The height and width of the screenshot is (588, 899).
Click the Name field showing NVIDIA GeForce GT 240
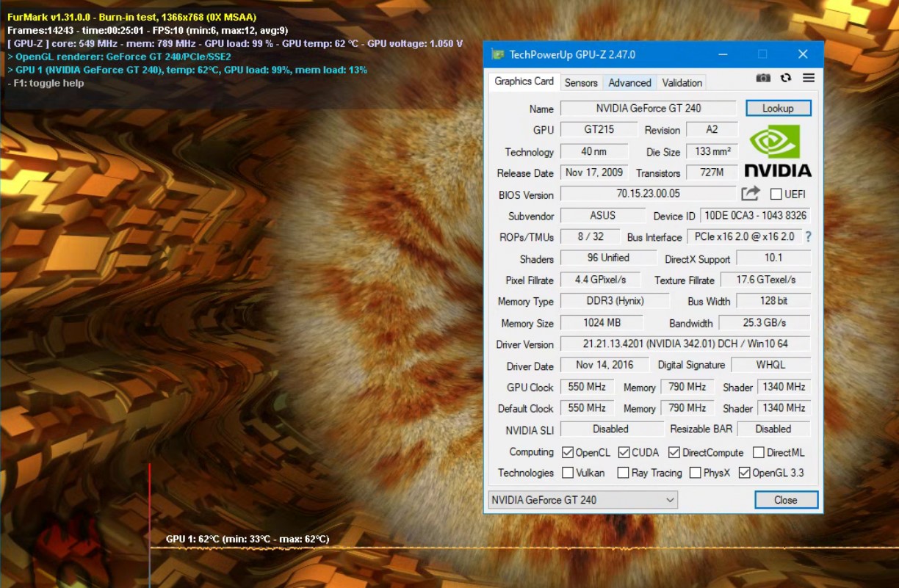pyautogui.click(x=649, y=108)
